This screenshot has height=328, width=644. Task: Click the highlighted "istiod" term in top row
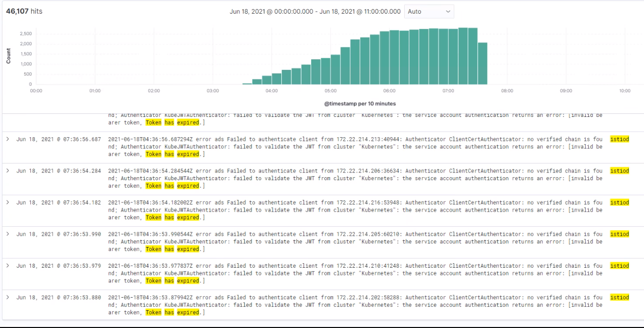click(x=619, y=139)
